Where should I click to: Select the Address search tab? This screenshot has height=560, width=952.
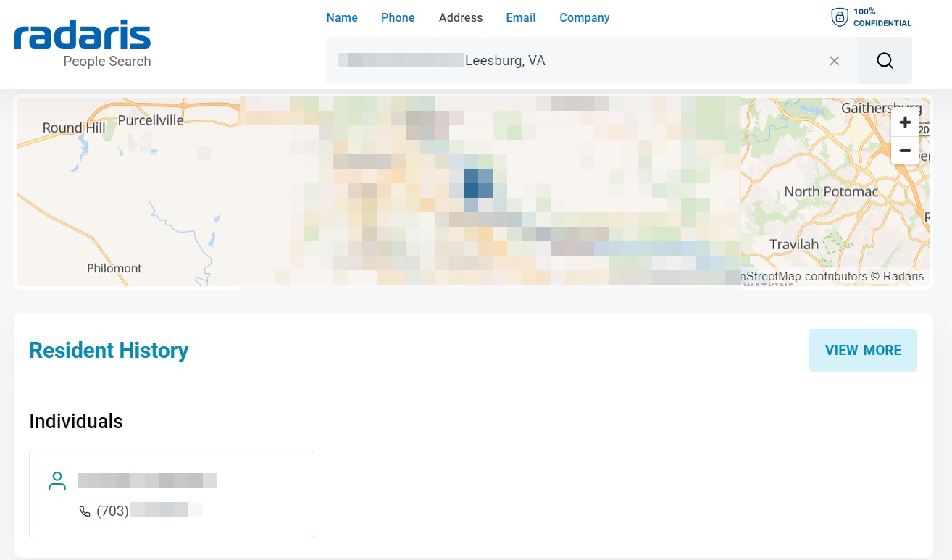(x=461, y=18)
